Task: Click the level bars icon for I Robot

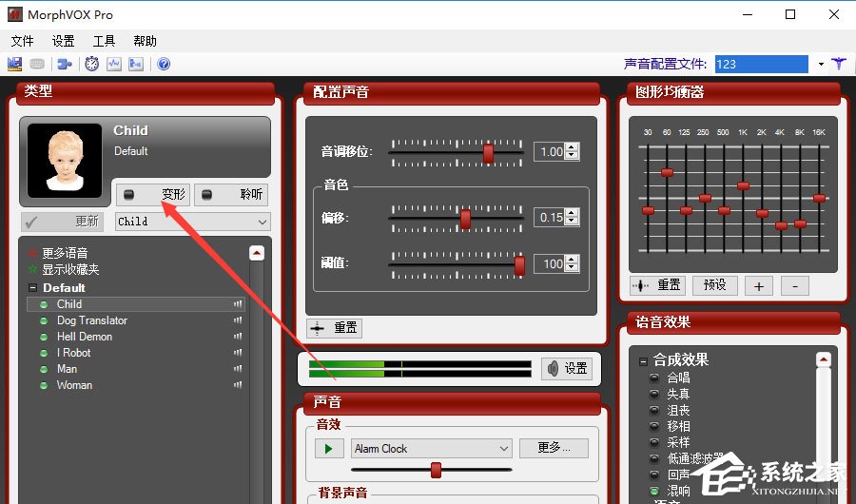Action: click(x=238, y=353)
